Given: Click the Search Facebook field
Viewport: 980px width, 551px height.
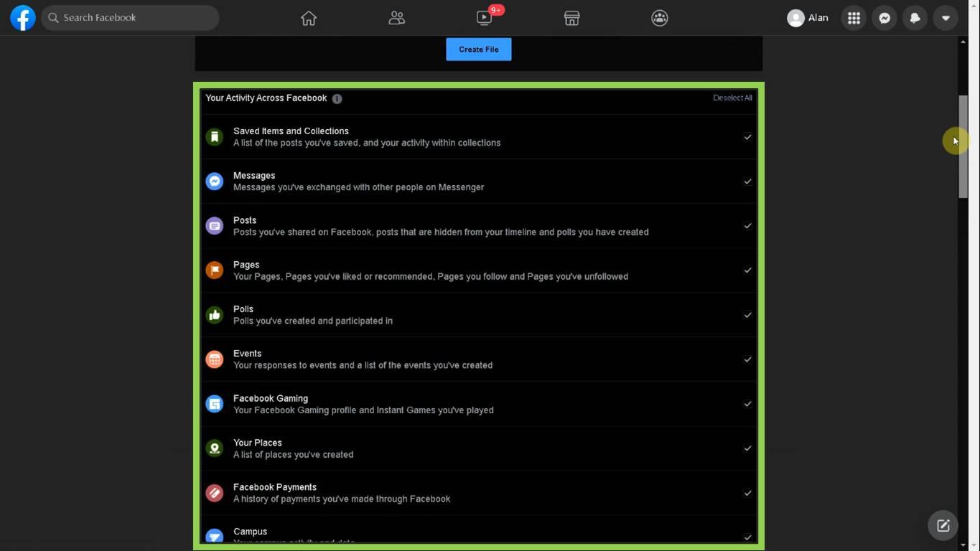Looking at the screenshot, I should tap(130, 18).
